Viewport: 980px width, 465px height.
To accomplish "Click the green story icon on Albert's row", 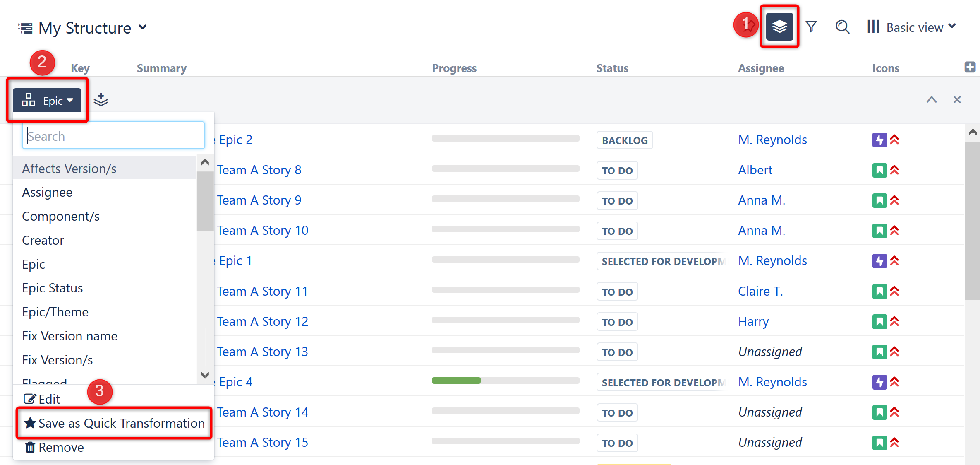I will [879, 170].
